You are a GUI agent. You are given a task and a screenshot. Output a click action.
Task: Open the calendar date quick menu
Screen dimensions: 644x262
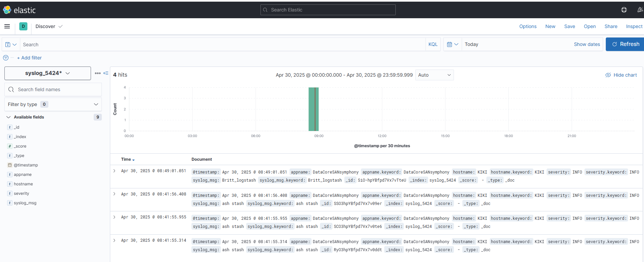(452, 45)
